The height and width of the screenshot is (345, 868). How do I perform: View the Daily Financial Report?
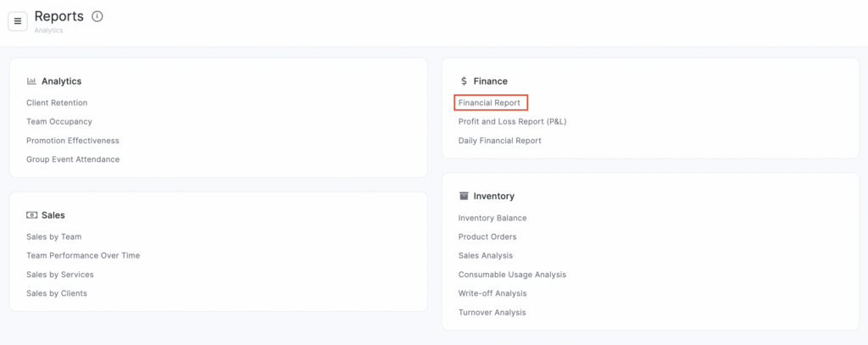[499, 141]
